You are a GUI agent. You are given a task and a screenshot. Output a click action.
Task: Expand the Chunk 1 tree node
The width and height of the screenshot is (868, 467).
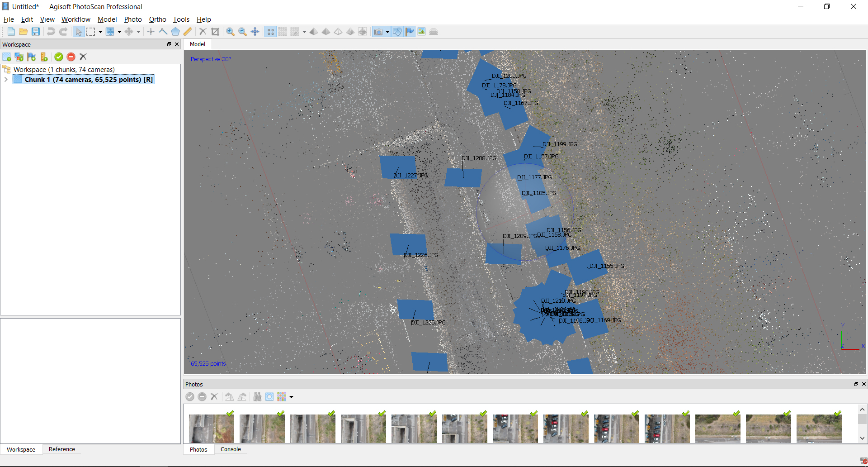point(6,80)
